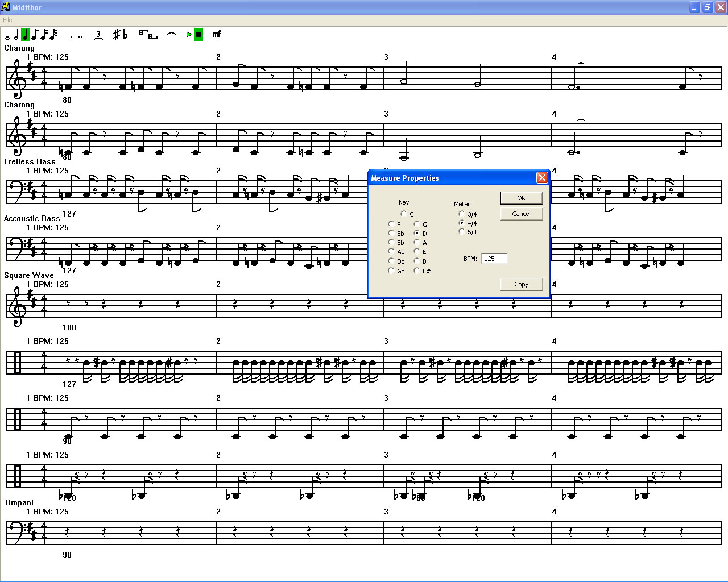
Task: Select the sixteenth note duration
Action: [x=44, y=35]
